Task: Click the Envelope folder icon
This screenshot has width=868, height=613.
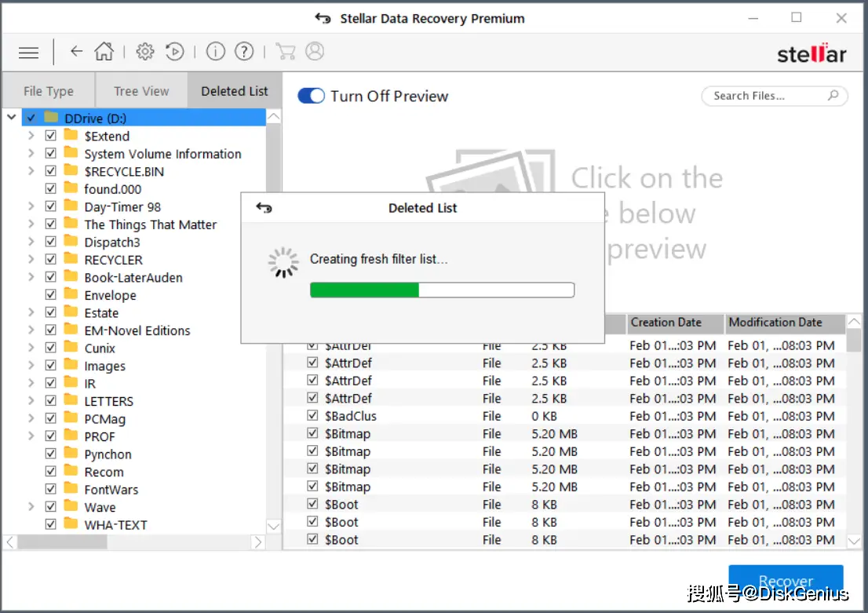Action: pyautogui.click(x=71, y=294)
